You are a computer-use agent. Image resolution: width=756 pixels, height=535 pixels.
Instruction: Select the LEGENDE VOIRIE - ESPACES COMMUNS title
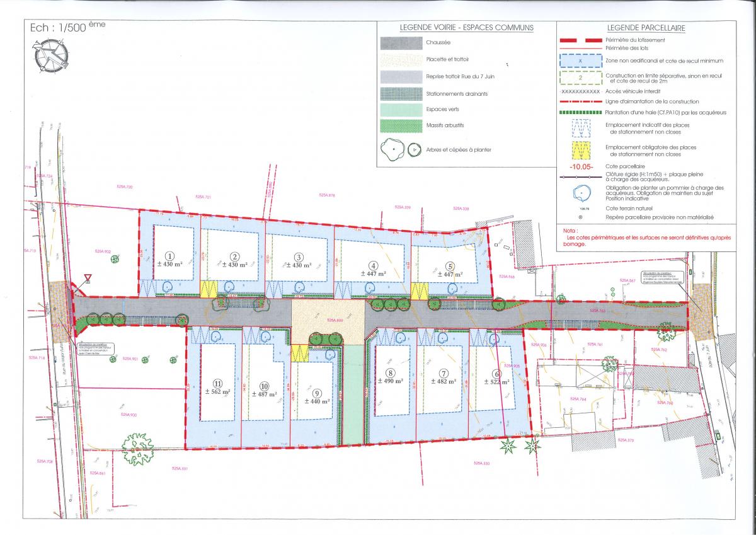pos(466,28)
